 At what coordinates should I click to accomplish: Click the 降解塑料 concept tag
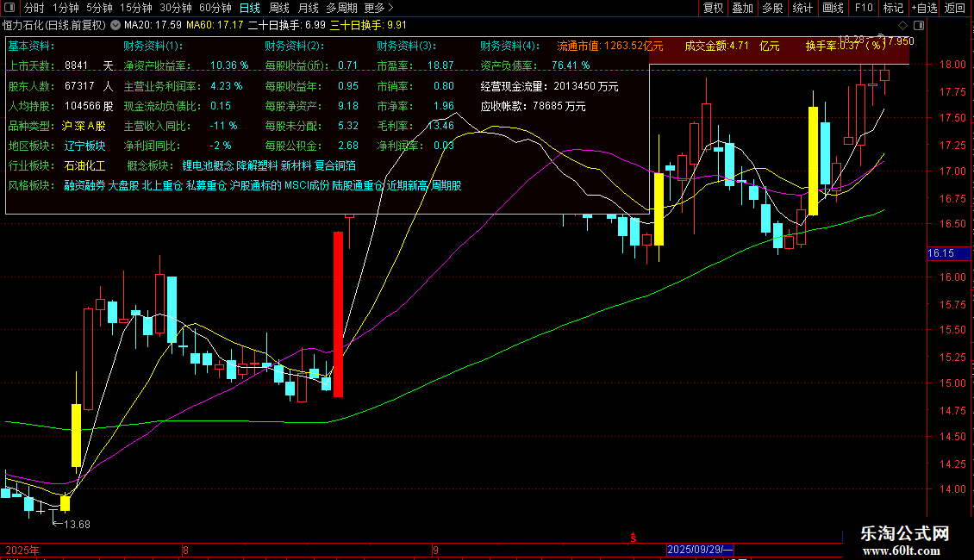pos(257,165)
